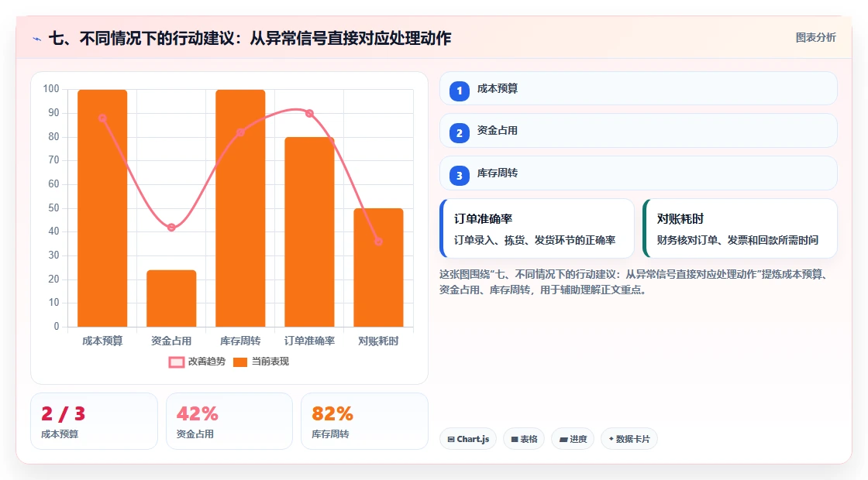Screen dimensions: 868x480
Task: Click the trend line point above 资金占用
Action: (171, 228)
